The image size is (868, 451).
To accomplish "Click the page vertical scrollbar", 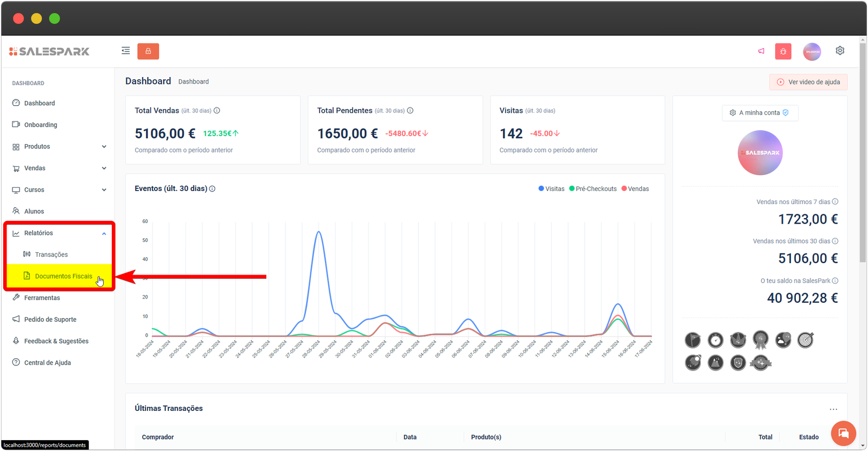I will click(863, 152).
